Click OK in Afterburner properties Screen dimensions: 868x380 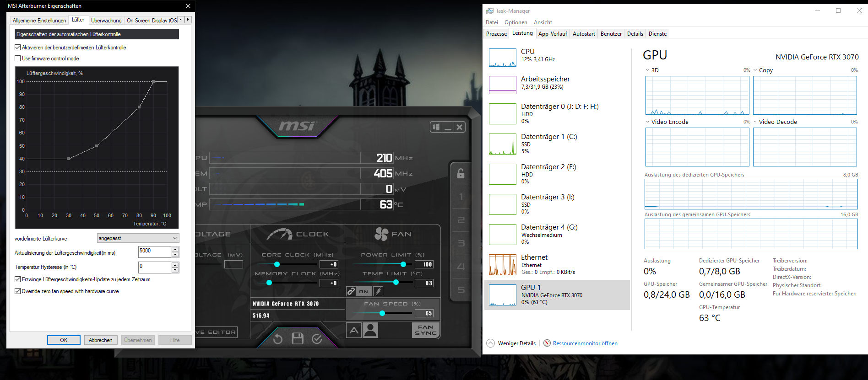click(64, 340)
